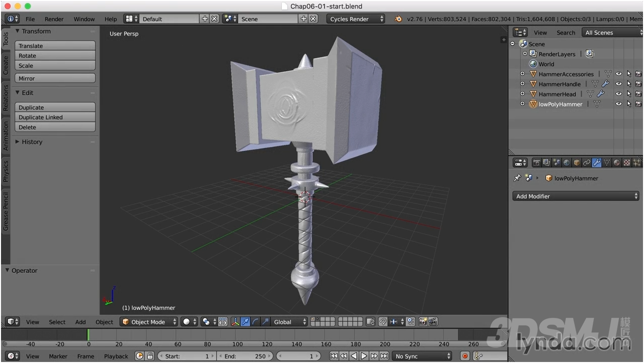
Task: Toggle 3D manipulator widget on or off
Action: coord(235,322)
